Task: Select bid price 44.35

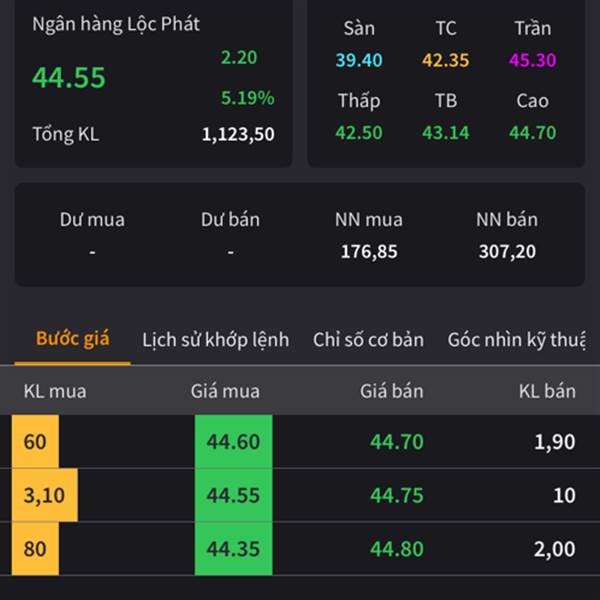Action: tap(233, 549)
